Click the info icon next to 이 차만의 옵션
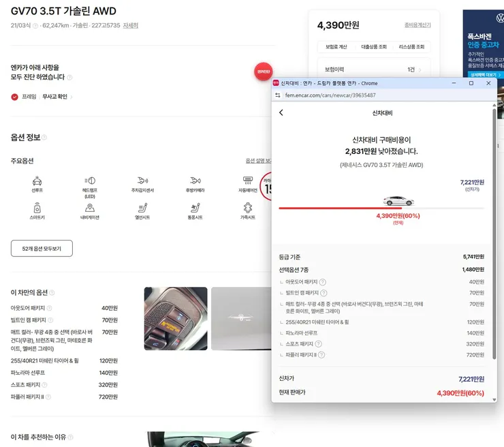Screen dimensions: 504x447 [x=52, y=292]
